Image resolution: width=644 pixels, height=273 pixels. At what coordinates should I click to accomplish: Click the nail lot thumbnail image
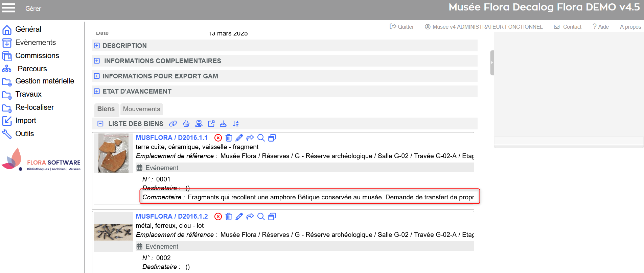[x=113, y=232]
